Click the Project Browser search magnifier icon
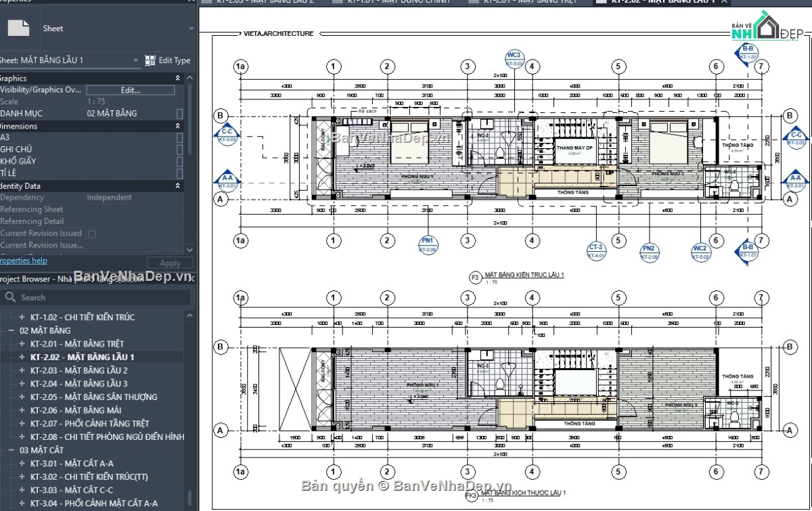This screenshot has width=812, height=511. (10, 297)
